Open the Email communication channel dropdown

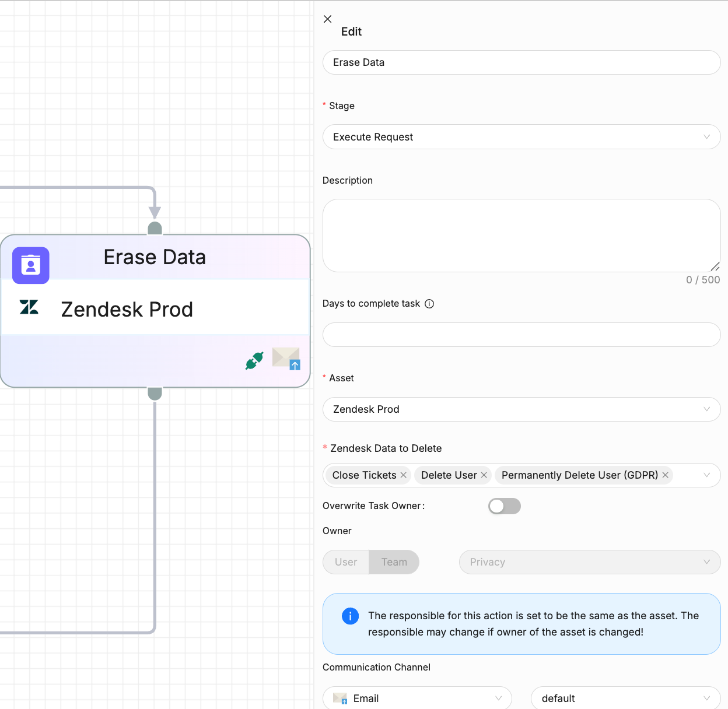pyautogui.click(x=417, y=698)
